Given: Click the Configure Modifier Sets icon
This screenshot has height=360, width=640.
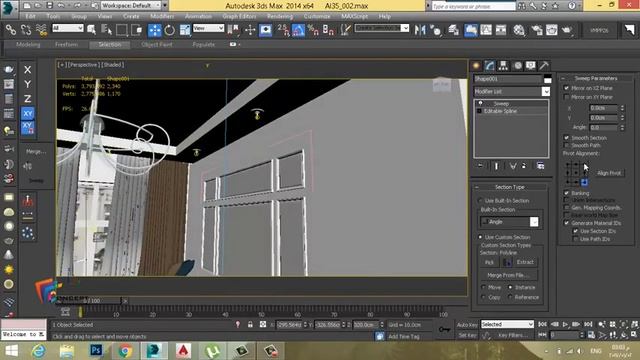Looking at the screenshot, I should tap(540, 166).
